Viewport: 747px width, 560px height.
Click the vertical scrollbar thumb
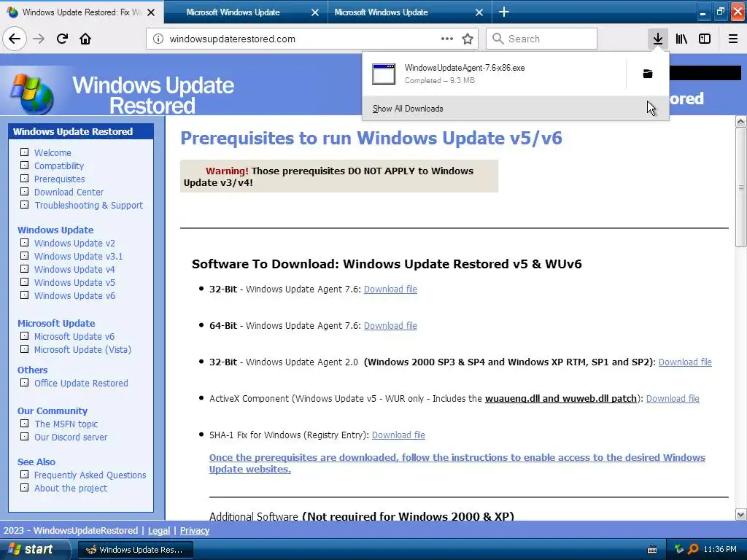[740, 187]
